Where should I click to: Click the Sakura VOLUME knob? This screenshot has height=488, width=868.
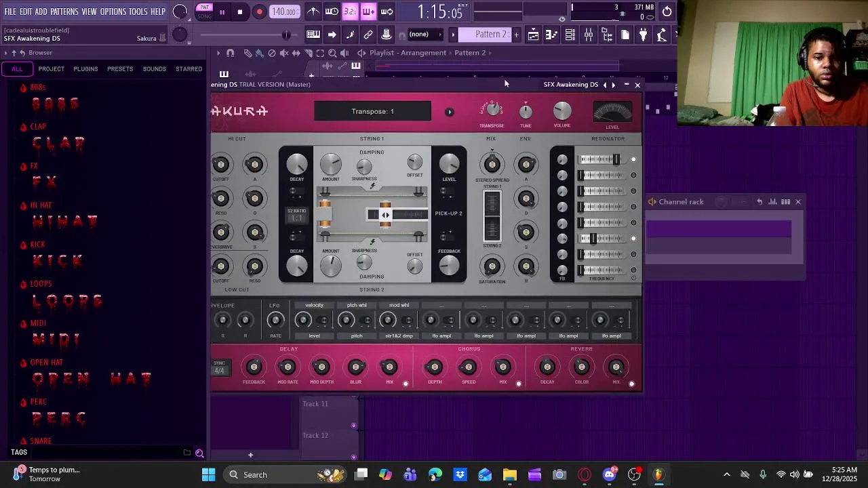562,110
